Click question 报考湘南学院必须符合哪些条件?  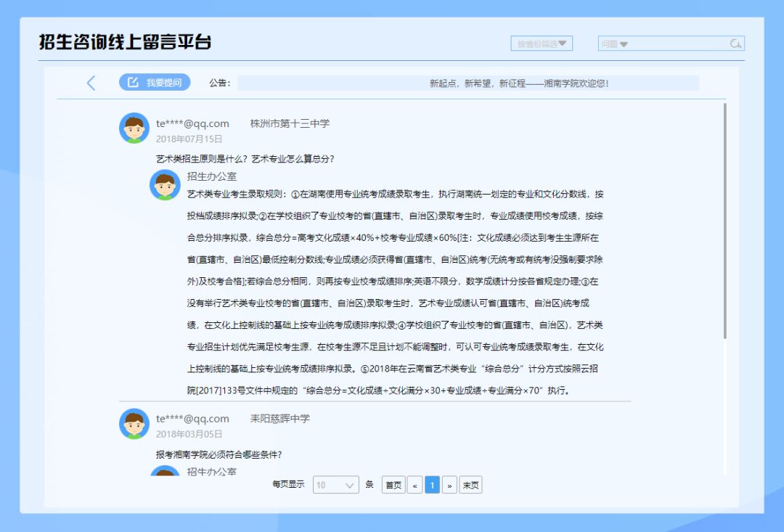pos(219,454)
